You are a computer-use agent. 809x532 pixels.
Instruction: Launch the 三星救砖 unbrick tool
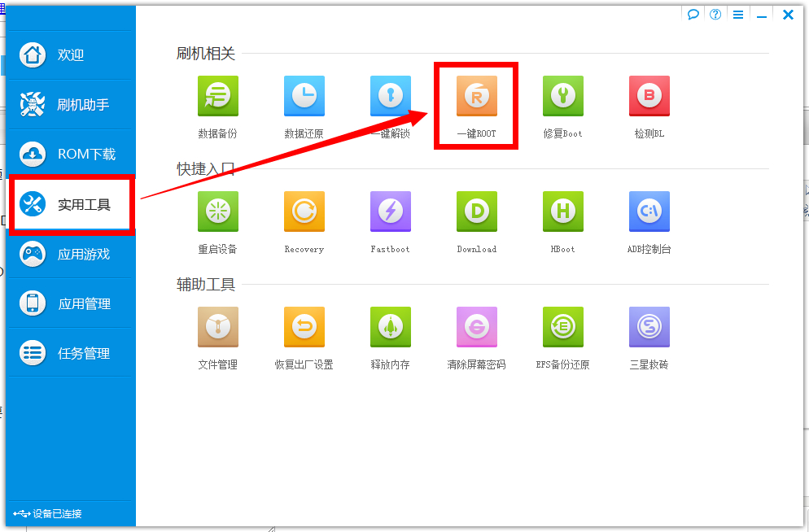pyautogui.click(x=648, y=327)
